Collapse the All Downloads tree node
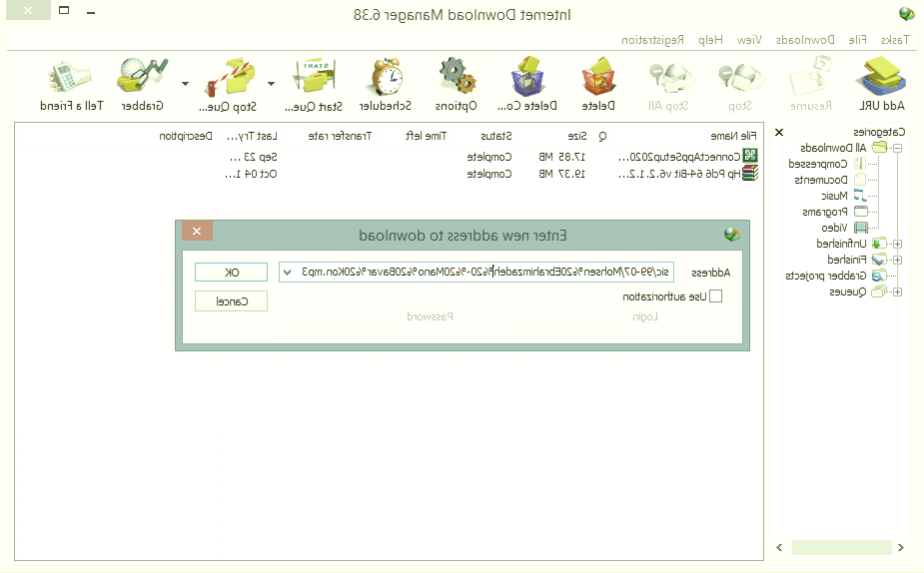 [x=897, y=148]
